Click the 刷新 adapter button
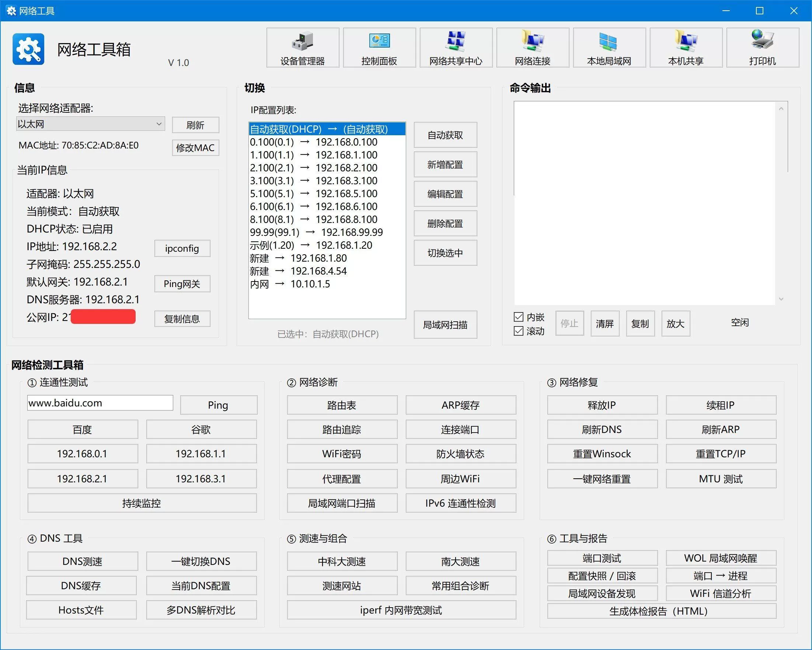 point(195,125)
